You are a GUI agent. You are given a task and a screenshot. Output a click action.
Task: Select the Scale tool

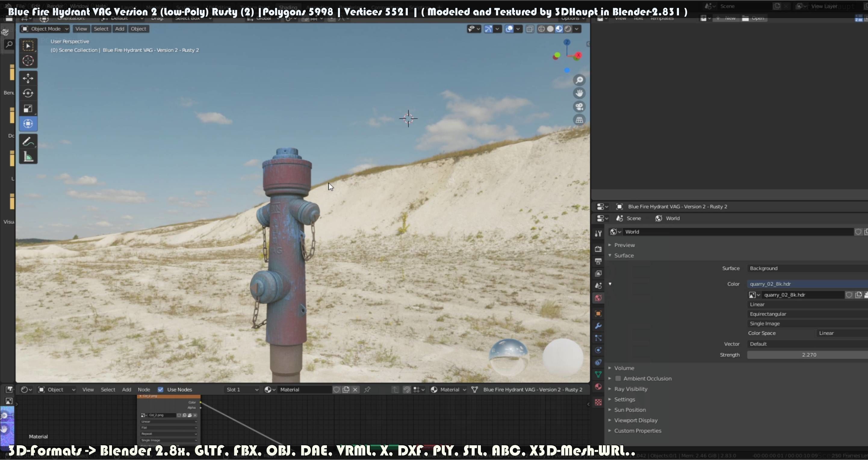[x=28, y=108]
